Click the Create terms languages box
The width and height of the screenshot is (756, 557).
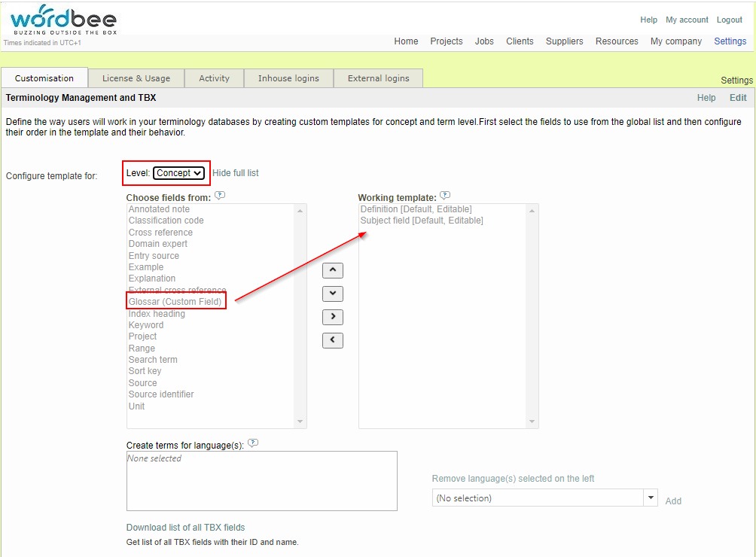point(261,481)
